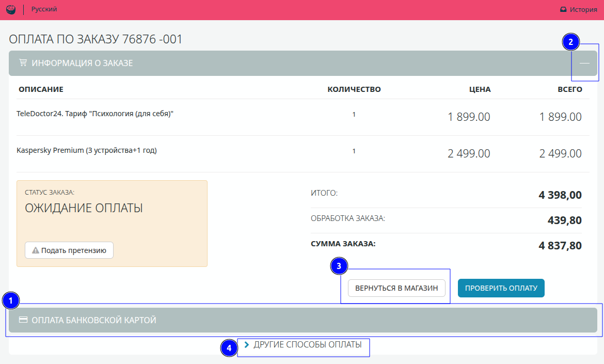Select the Kaspersky Premium item description
Screen dimensions: 604x364
[x=87, y=151]
